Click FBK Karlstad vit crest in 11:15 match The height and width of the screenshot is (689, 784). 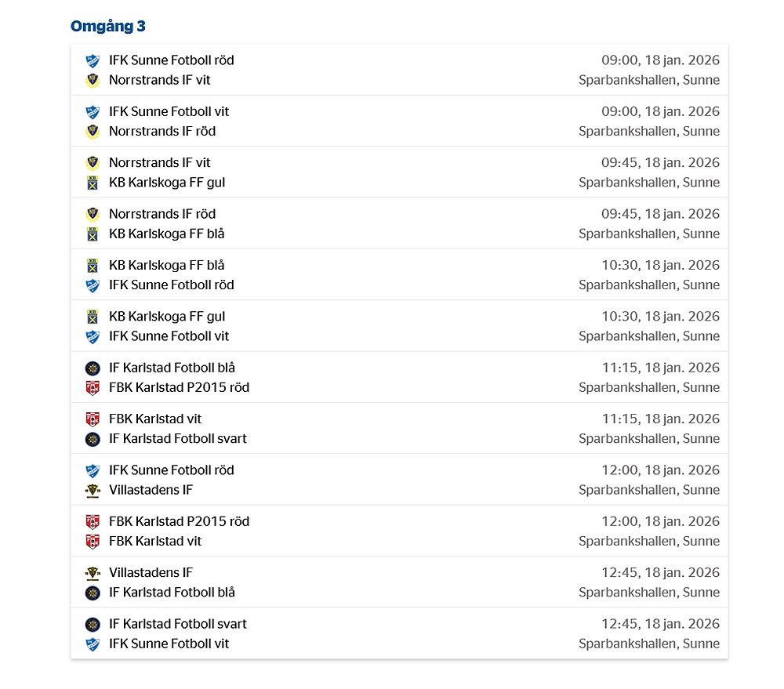pos(93,419)
